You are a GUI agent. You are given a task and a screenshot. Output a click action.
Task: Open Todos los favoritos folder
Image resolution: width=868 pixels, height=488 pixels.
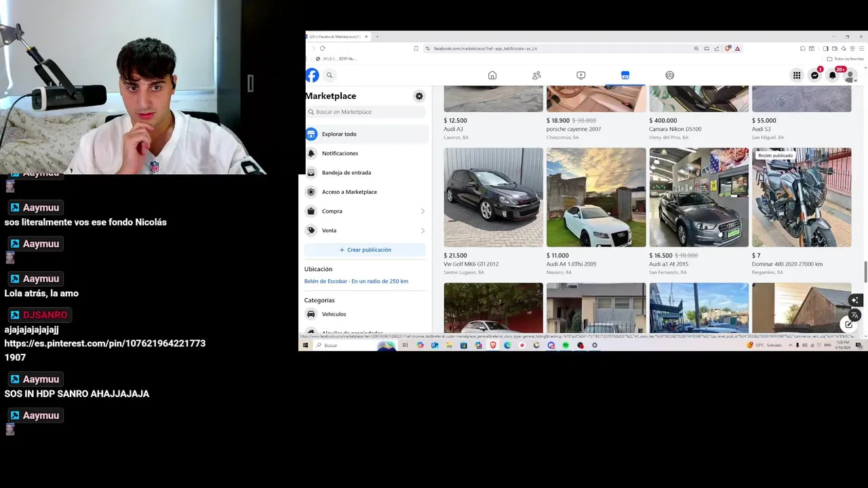click(x=845, y=59)
